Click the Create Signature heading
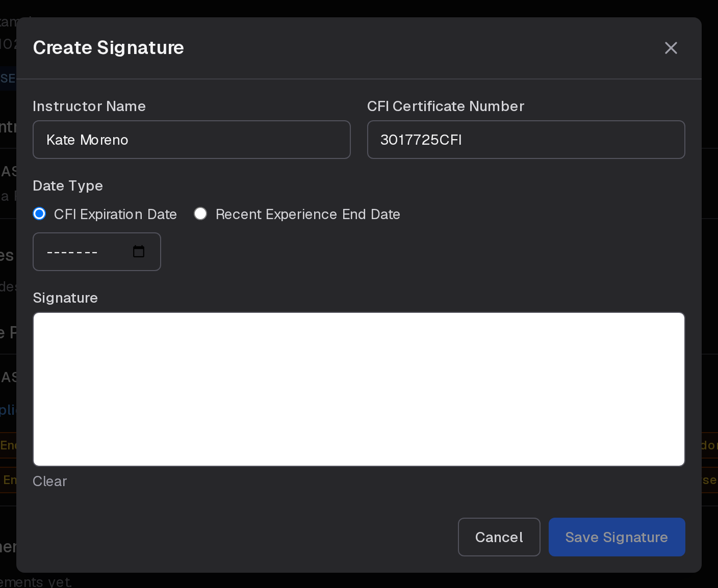The height and width of the screenshot is (588, 718). tap(109, 47)
